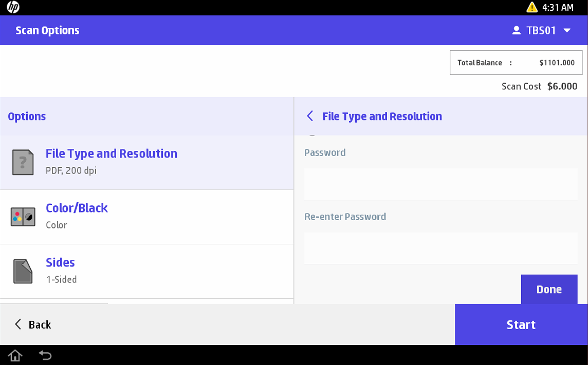The image size is (588, 365).
Task: Start the scan job
Action: 521,324
